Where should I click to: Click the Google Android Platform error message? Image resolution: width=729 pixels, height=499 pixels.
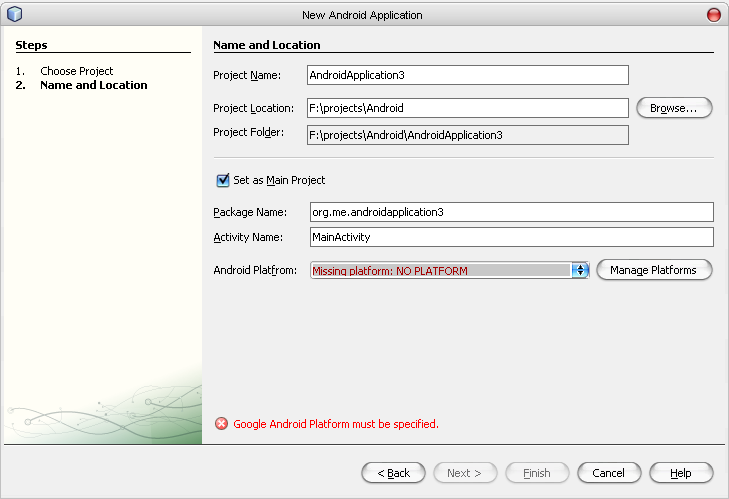[336, 424]
